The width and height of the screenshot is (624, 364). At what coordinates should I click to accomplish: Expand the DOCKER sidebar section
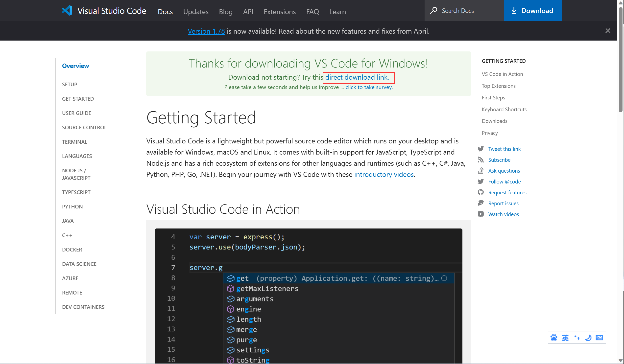click(72, 250)
